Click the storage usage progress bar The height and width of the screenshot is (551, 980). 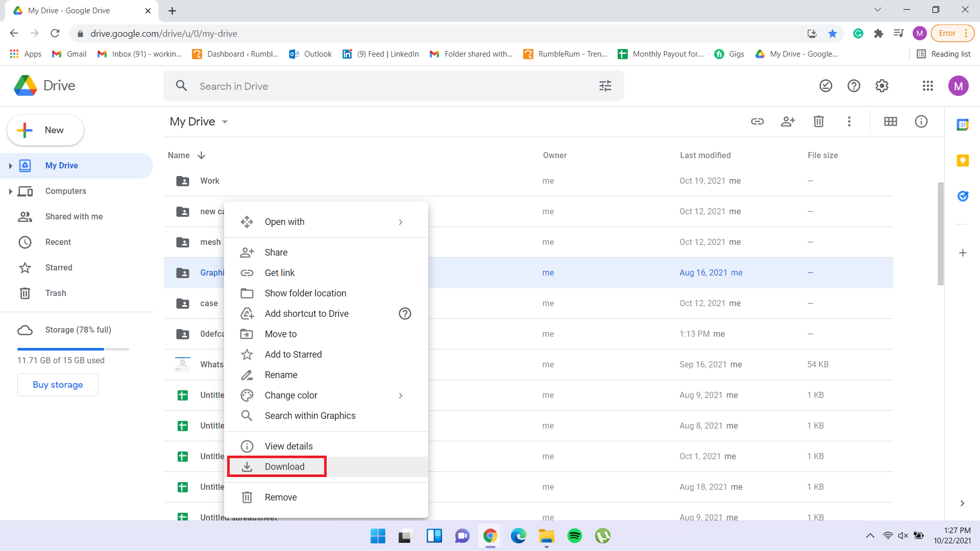click(73, 349)
